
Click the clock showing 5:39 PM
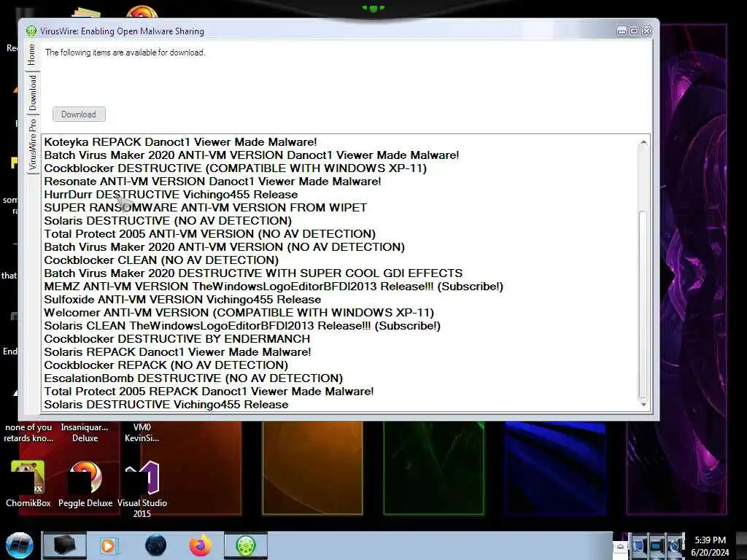[710, 545]
